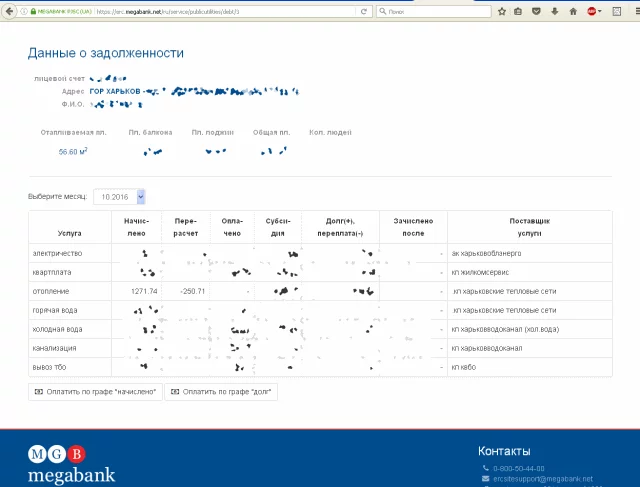Click the "Субсидия" column header

pos(278,227)
